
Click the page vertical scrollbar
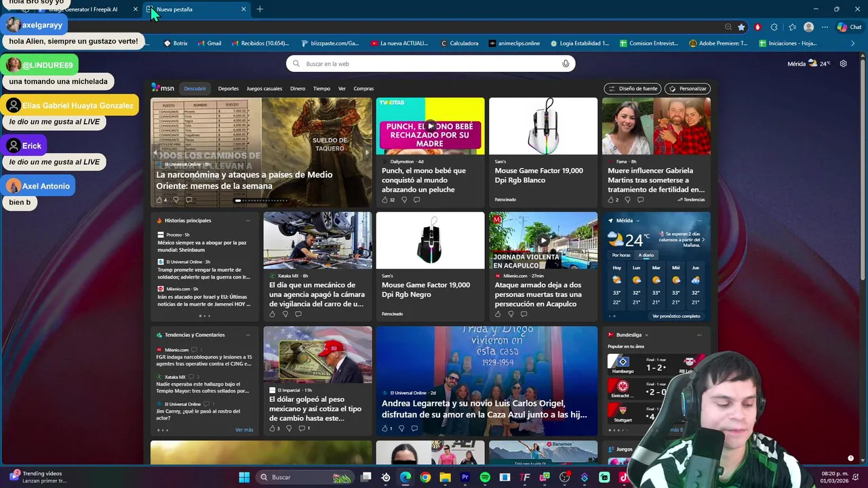point(863,169)
